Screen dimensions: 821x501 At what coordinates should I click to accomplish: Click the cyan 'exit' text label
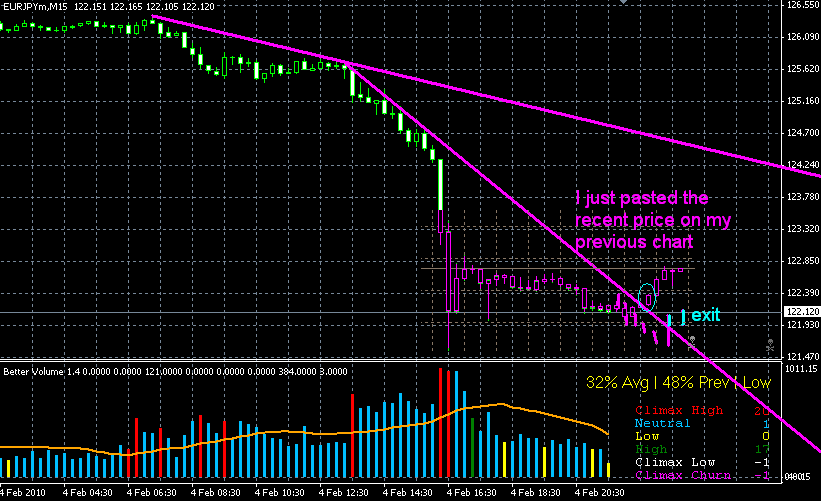click(x=705, y=315)
